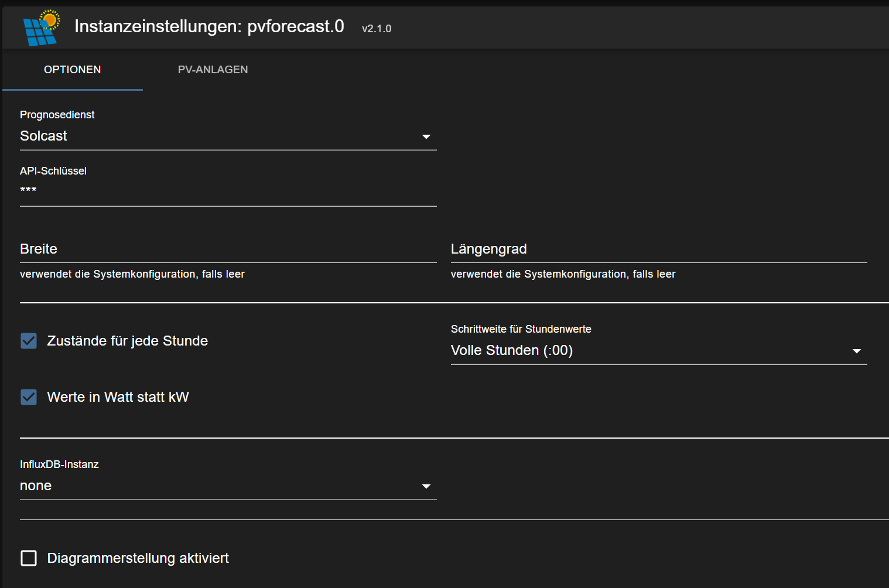Uncheck Zustände für jede Stunde checkbox

[29, 341]
